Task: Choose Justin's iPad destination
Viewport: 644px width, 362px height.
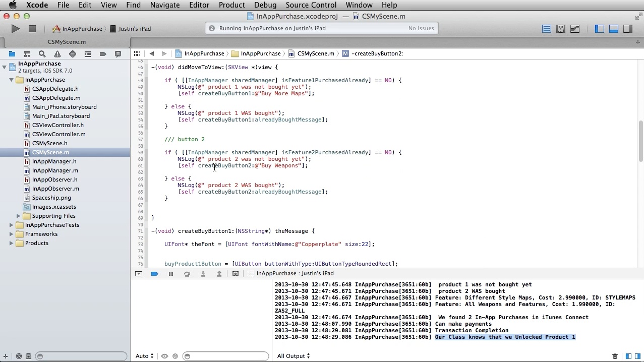Action: tap(131, 29)
